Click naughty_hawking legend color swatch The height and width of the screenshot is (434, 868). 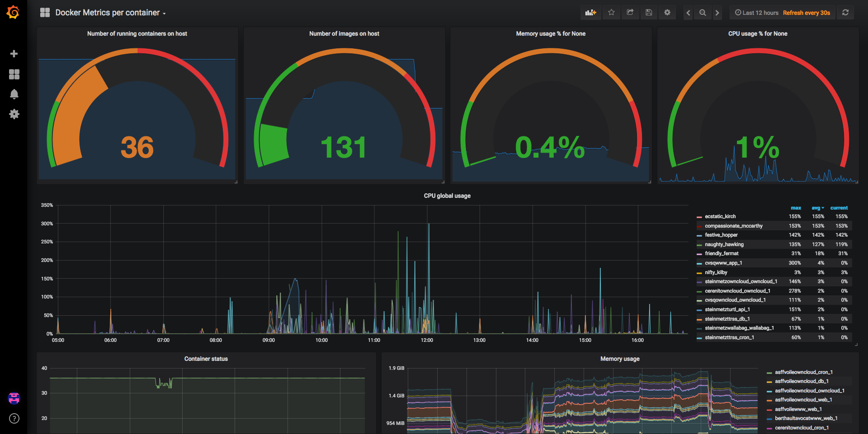point(699,245)
